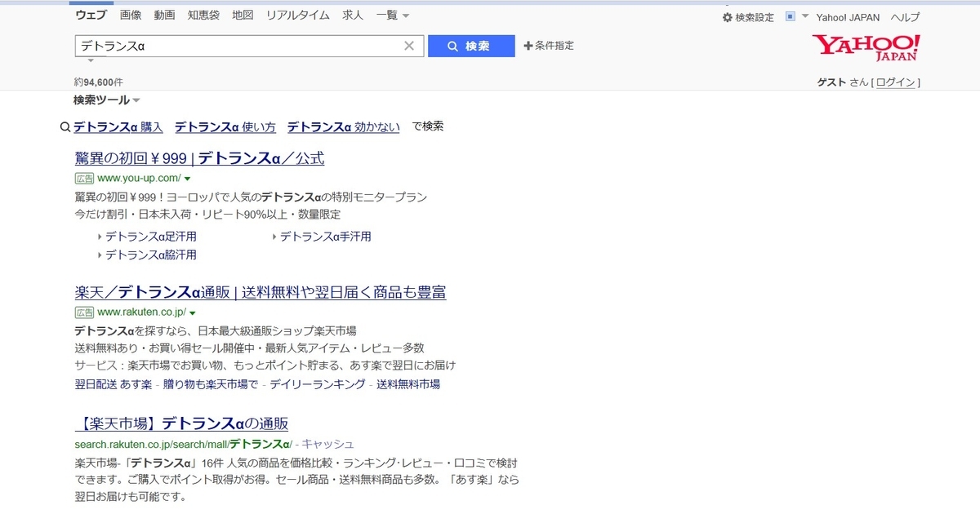Open sublink デトランスα足汗用
This screenshot has height=514, width=980.
tap(150, 237)
